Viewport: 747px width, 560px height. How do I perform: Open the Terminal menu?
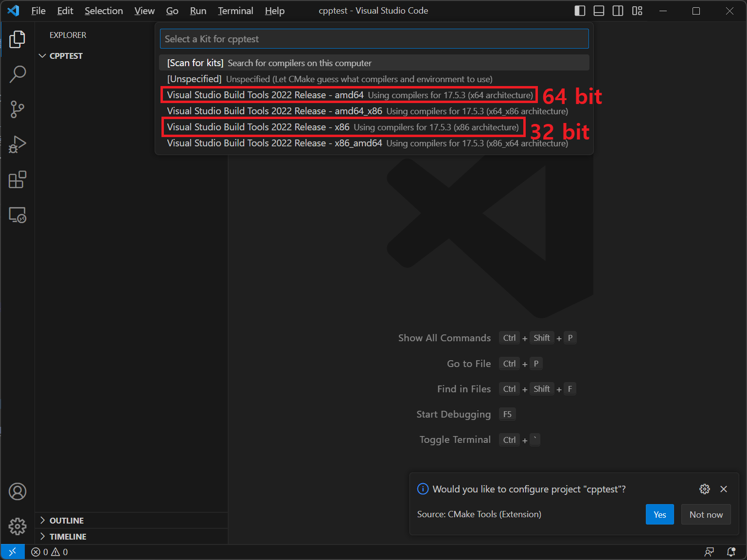(x=235, y=11)
